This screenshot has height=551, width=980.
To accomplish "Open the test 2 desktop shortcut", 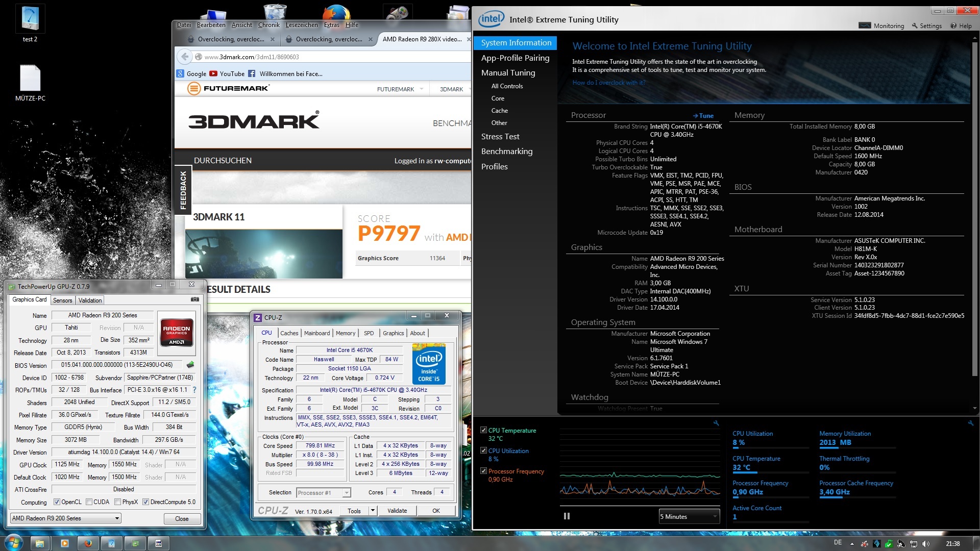I will [30, 23].
